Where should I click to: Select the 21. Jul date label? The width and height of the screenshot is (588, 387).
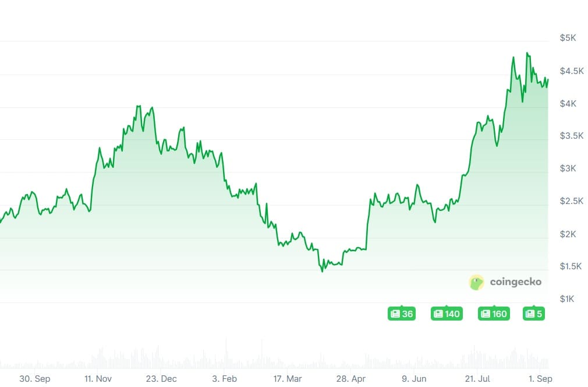click(476, 378)
